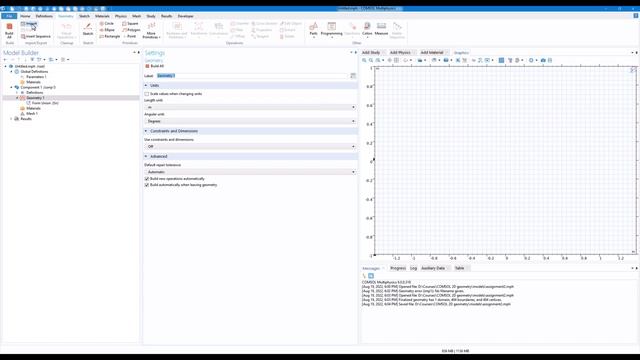Toggle Build new operations automatically
Viewport: 640px width, 360px height.
147,179
